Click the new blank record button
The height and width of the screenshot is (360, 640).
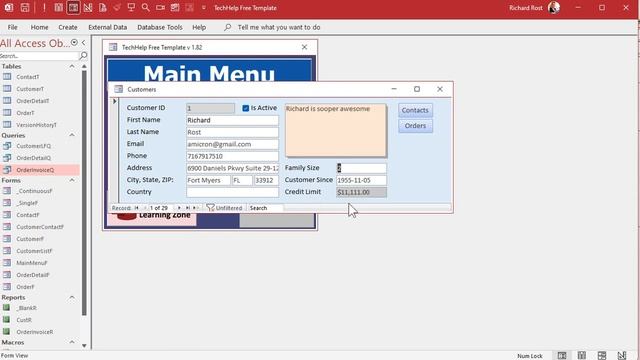click(195, 208)
